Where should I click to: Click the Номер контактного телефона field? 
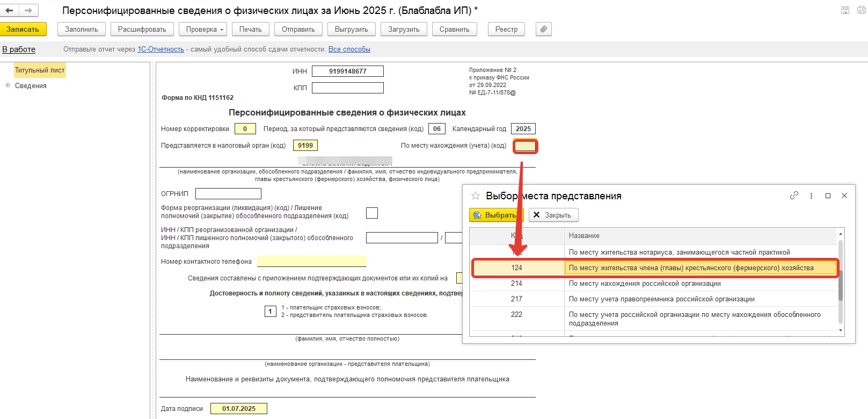click(x=311, y=262)
